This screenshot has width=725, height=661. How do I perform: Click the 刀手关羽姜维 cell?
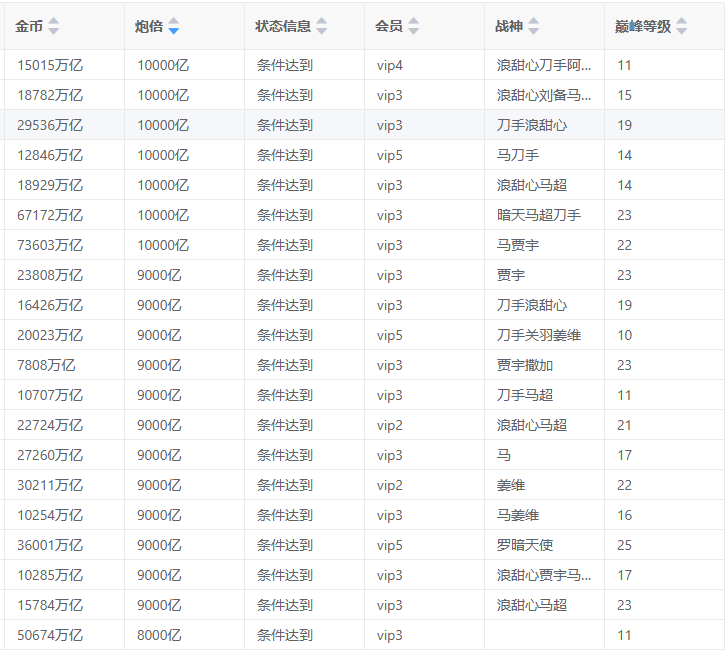539,335
